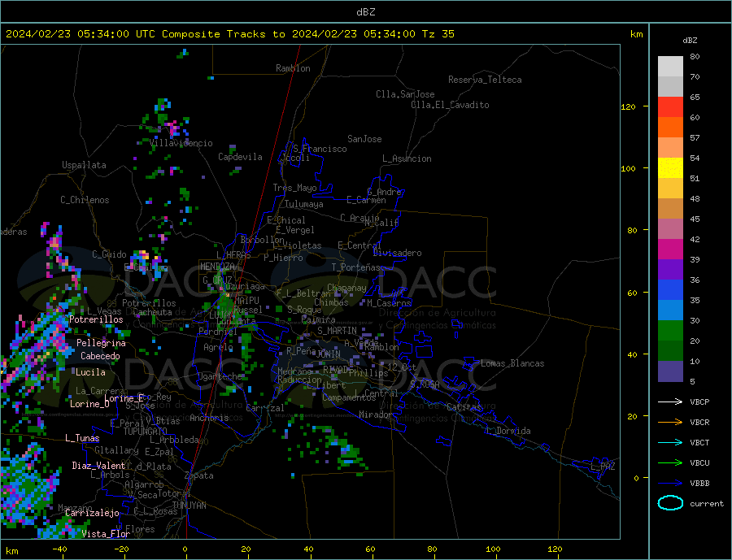Click the UTC Composite Tracks timestamp header
The width and height of the screenshot is (732, 560).
click(229, 34)
